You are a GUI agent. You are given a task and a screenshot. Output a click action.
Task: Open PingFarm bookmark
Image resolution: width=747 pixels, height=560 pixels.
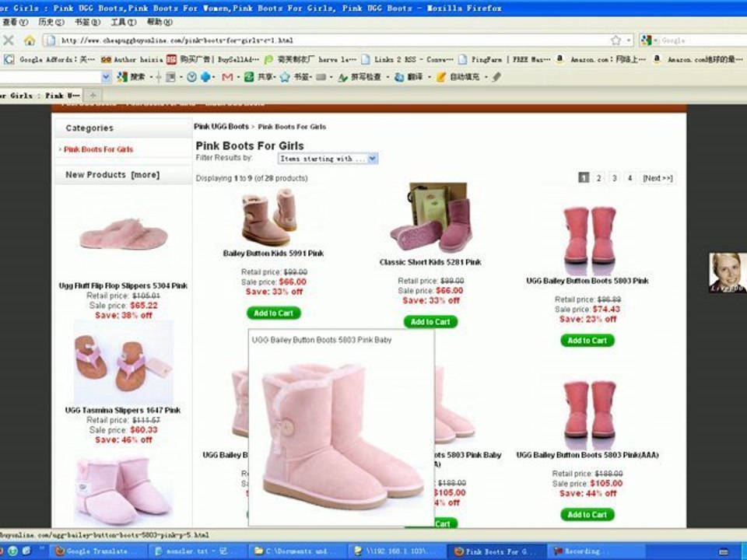504,60
